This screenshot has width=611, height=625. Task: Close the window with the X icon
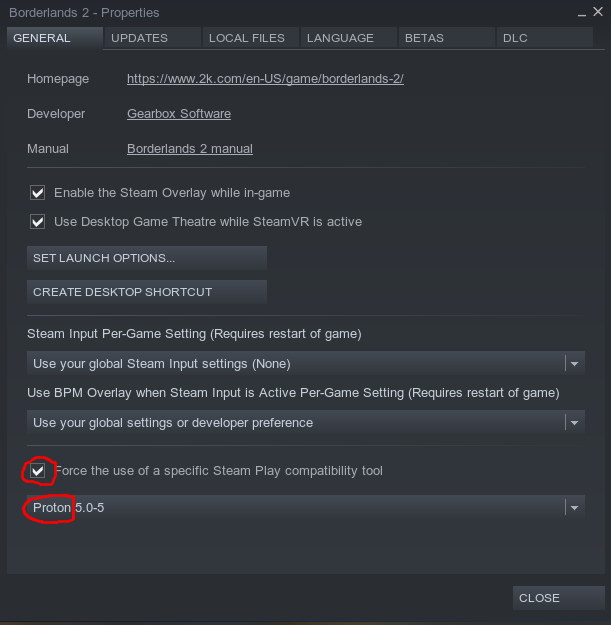coord(598,12)
